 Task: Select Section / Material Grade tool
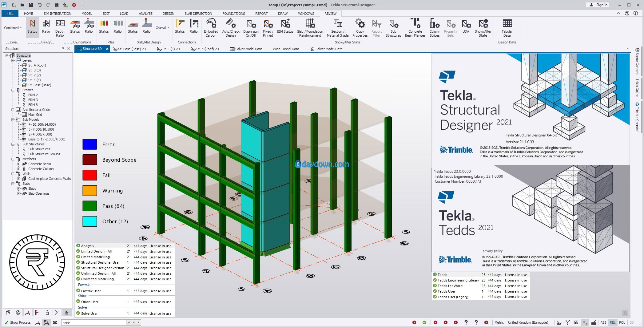coord(338,28)
